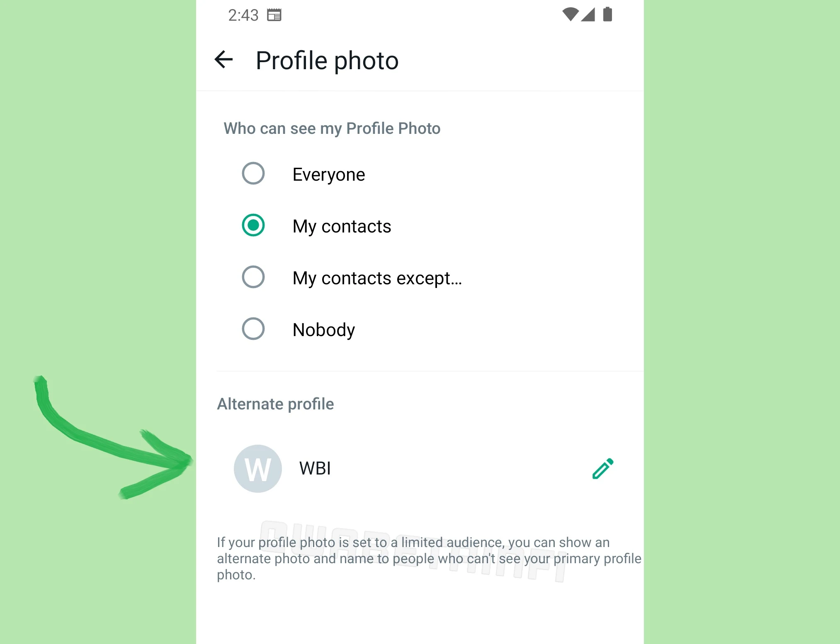Tap the Wi-Fi status icon
The height and width of the screenshot is (644, 840).
click(571, 15)
